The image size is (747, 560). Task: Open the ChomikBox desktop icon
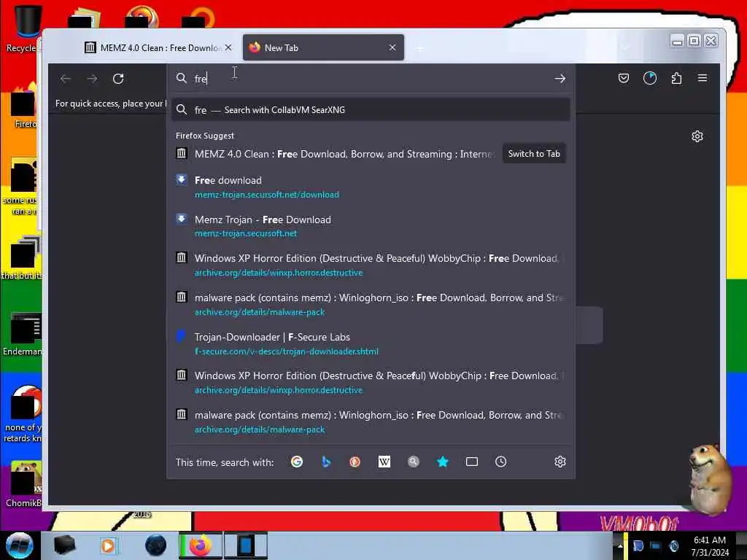(23, 484)
